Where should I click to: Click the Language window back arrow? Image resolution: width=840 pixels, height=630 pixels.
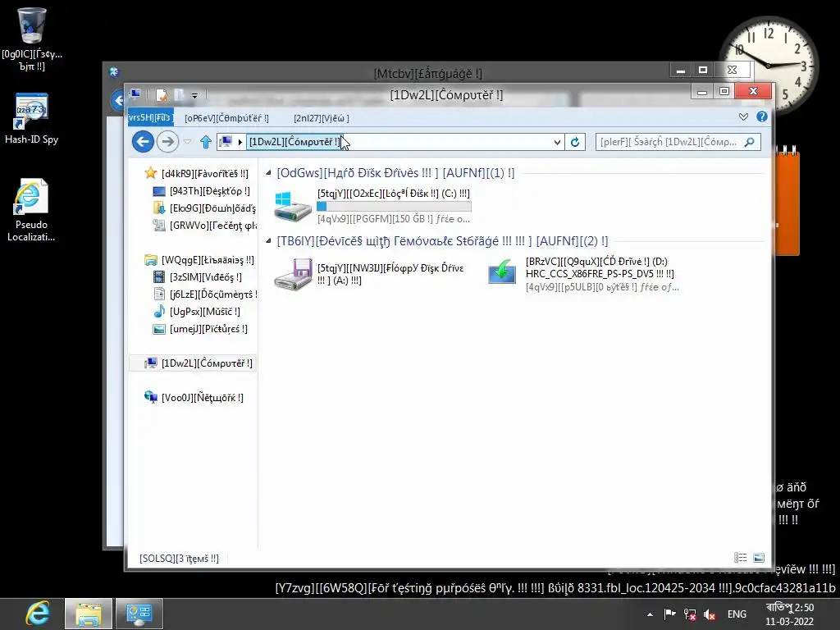pos(118,100)
